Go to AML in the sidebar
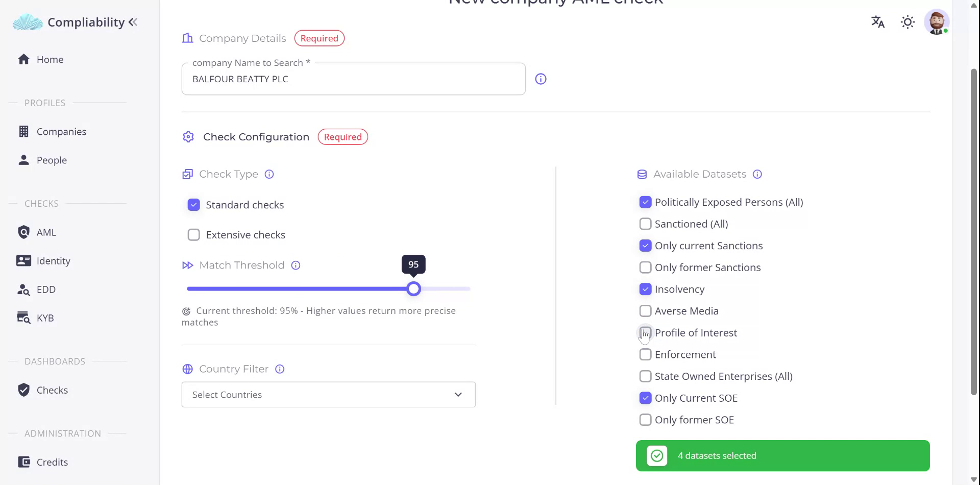This screenshot has width=980, height=485. (46, 232)
